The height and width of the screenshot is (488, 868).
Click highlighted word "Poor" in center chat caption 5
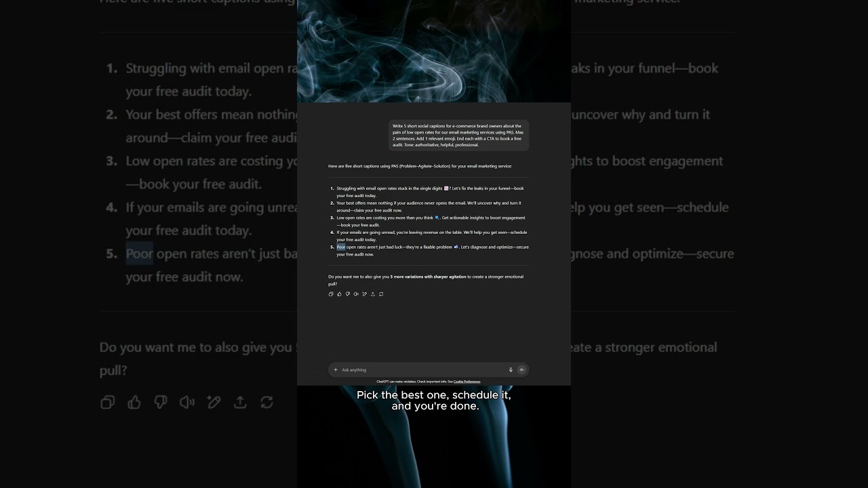[x=341, y=247]
